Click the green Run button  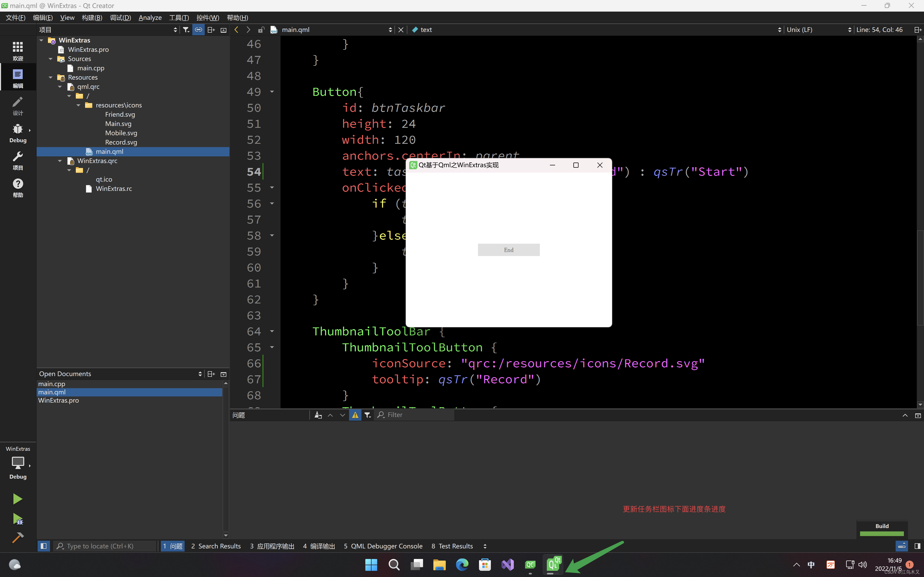[18, 498]
